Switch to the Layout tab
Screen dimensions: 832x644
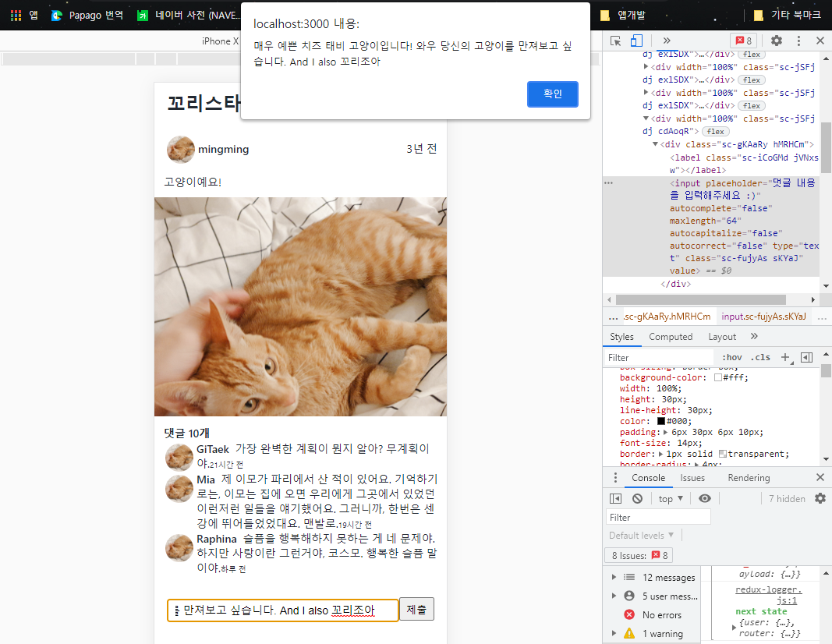721,337
